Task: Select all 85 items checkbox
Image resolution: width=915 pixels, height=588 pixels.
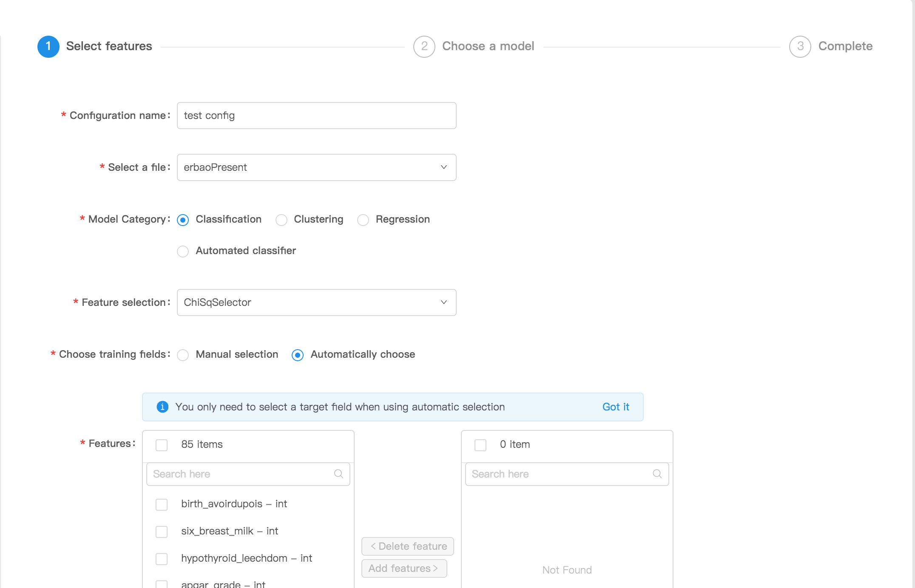Action: pyautogui.click(x=162, y=445)
